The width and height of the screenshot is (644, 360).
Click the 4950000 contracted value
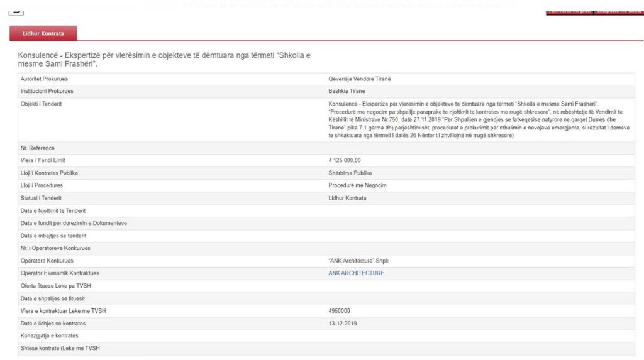340,311
